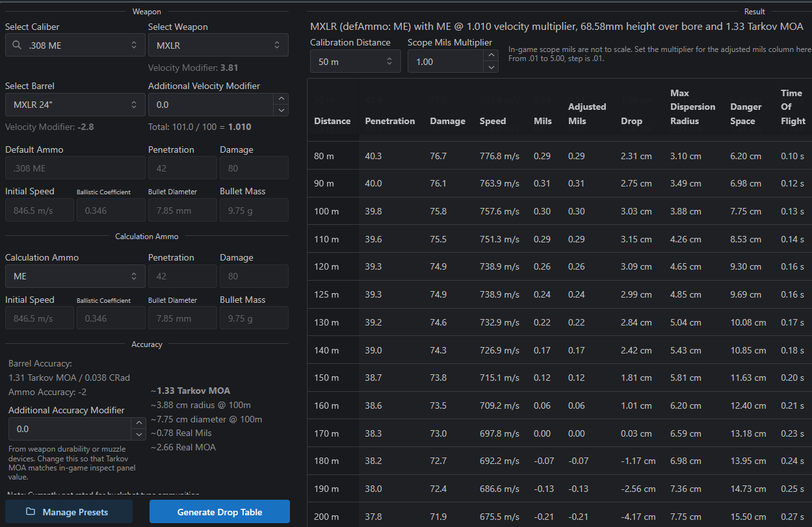Click the Weapon Velocity Modifier 3.81 text
Viewport: 812px width, 527px height.
pyautogui.click(x=193, y=68)
